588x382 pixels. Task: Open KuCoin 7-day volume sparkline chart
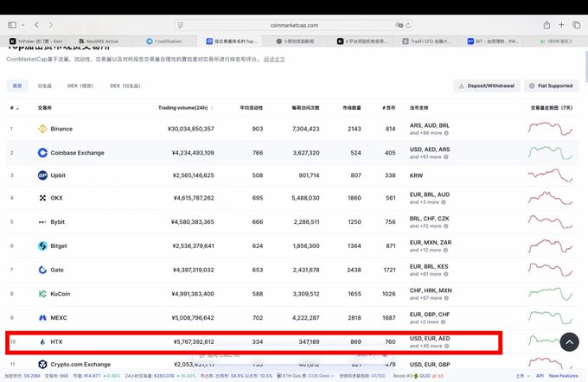pos(551,294)
